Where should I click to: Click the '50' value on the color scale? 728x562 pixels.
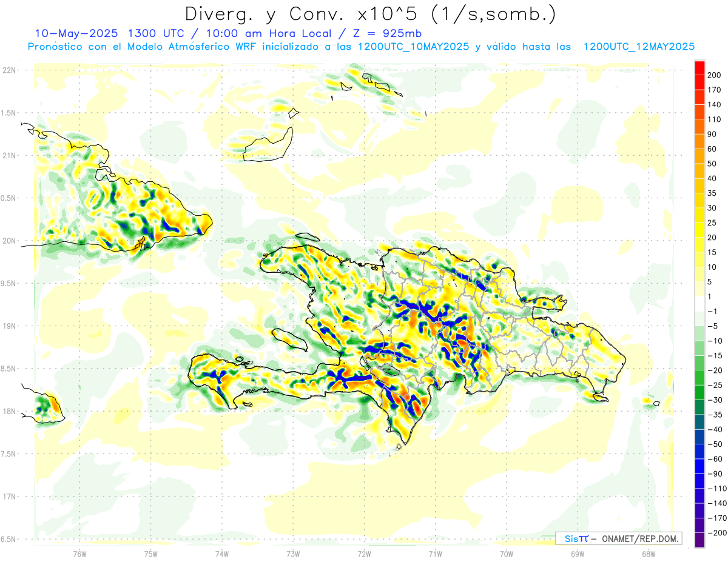(x=712, y=164)
